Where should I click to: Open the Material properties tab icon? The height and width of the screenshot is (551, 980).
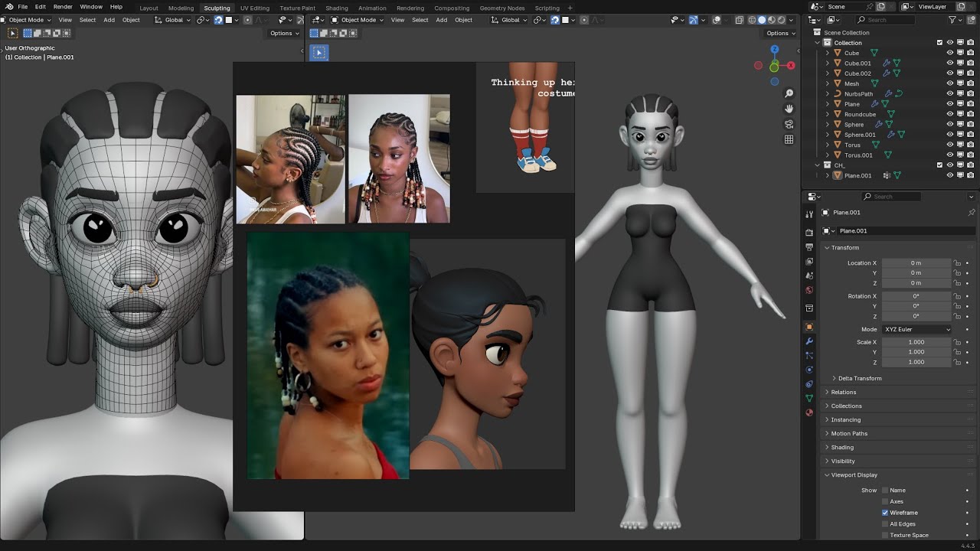809,412
